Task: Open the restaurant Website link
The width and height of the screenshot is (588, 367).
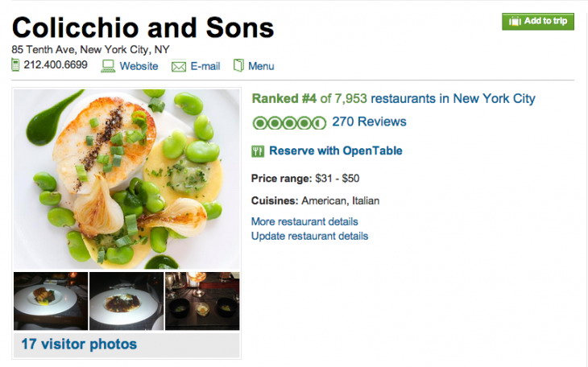Action: 139,66
